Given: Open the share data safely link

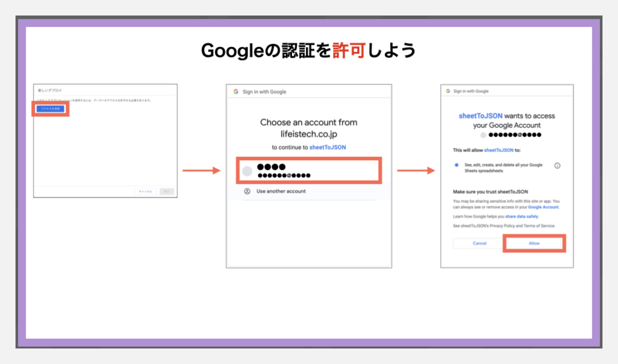Looking at the screenshot, I should pos(521,216).
